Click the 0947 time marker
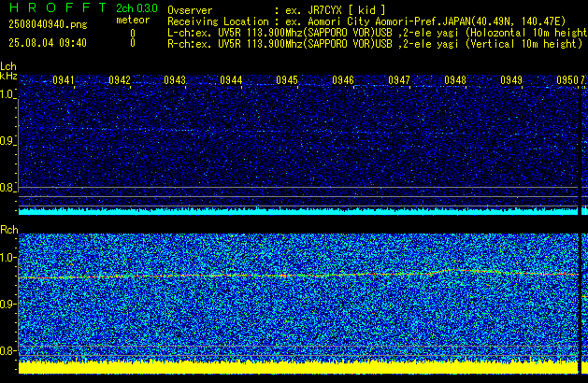The height and width of the screenshot is (383, 588). 399,80
